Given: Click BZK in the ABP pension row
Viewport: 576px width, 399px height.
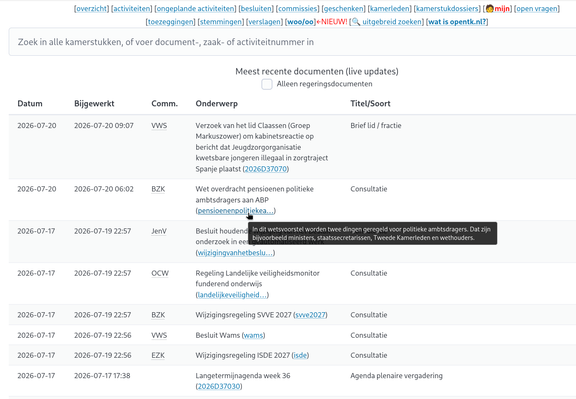Looking at the screenshot, I should 158,189.
